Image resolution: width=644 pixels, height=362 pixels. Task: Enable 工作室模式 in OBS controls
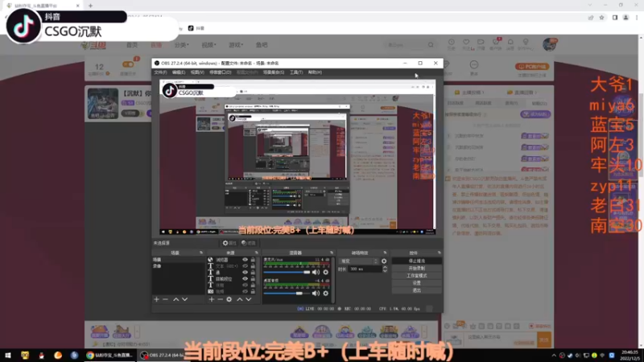point(416,276)
